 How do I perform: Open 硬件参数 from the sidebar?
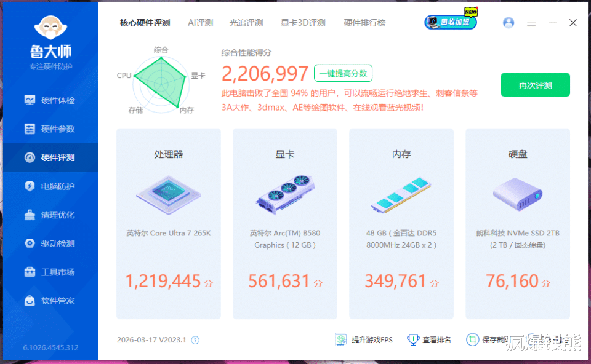[x=50, y=129]
